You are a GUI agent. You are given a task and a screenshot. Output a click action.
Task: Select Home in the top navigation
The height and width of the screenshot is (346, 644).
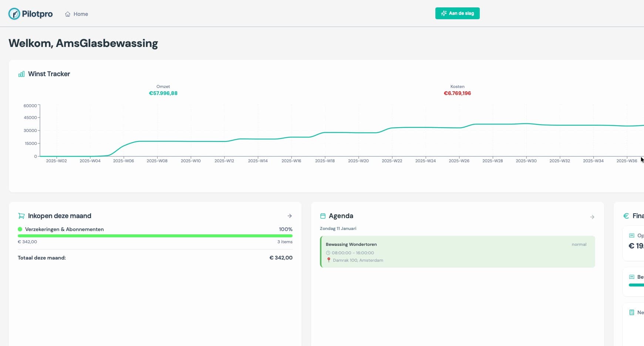[x=81, y=14]
